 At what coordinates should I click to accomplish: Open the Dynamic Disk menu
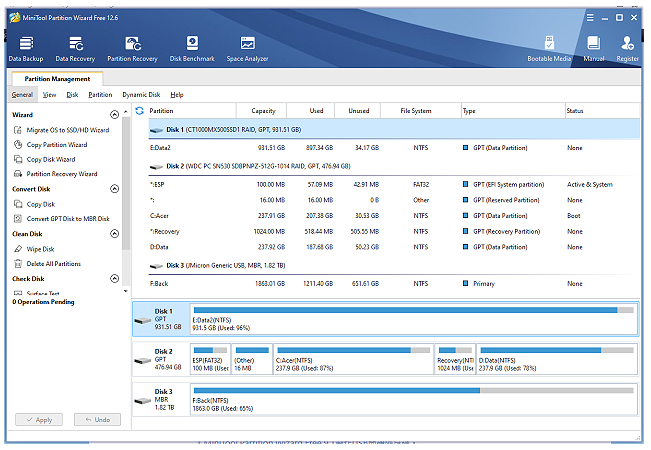pyautogui.click(x=141, y=95)
